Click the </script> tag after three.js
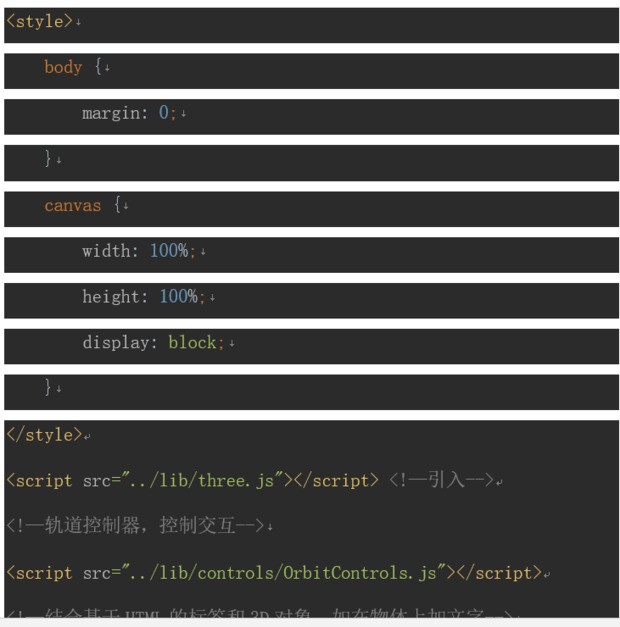The width and height of the screenshot is (620, 627). pos(333,481)
